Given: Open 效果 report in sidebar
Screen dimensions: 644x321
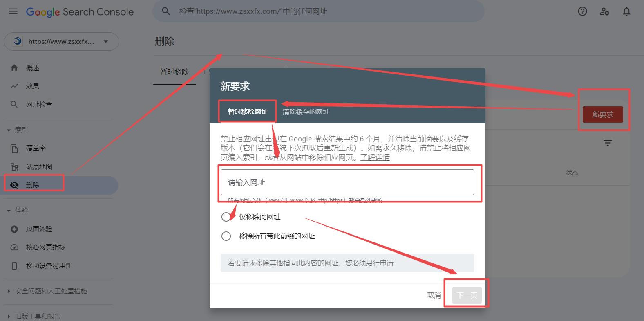Looking at the screenshot, I should point(33,86).
